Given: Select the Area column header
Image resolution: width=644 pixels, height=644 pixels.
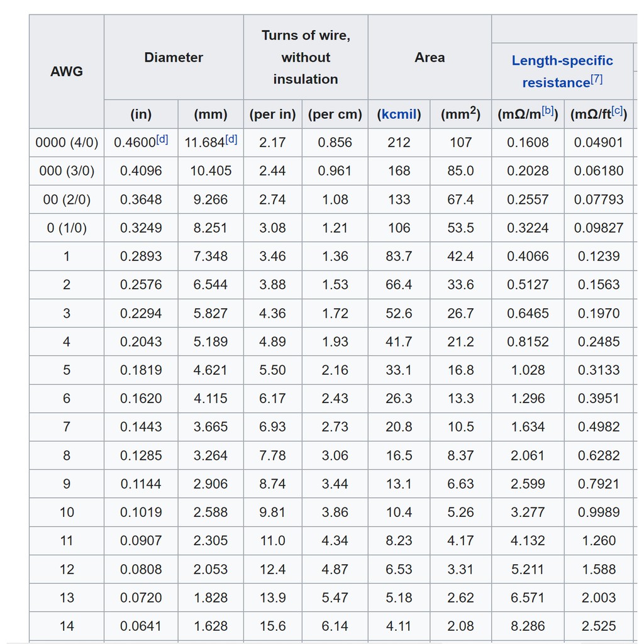Looking at the screenshot, I should 430,58.
